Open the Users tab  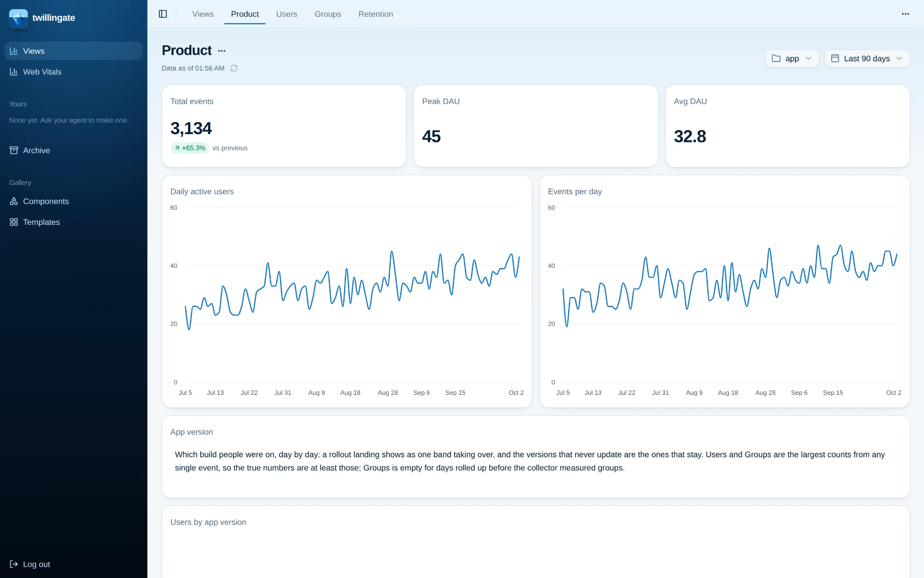286,14
